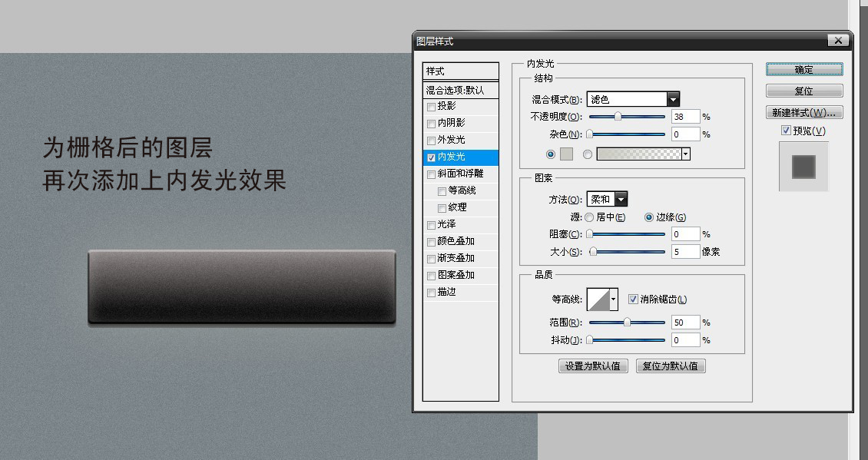Click the 大小 size input field
Image resolution: width=868 pixels, height=460 pixels.
[685, 252]
